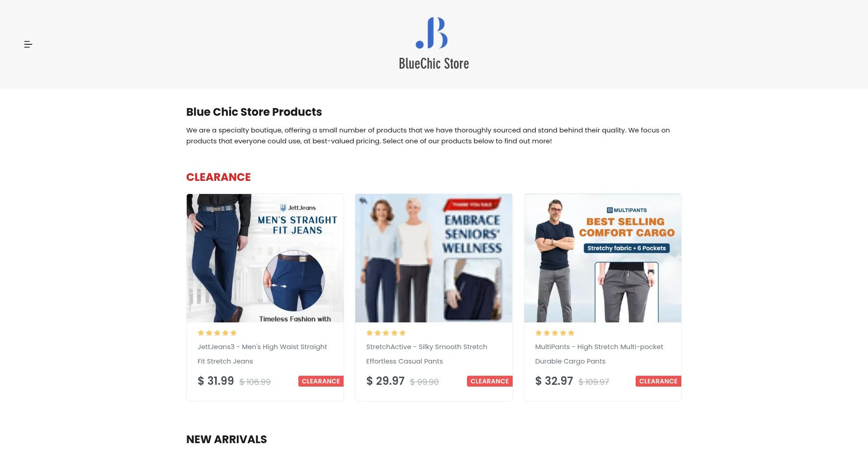Viewport: 868px width, 449px height.
Task: Click the NEW ARRIVALS section heading
Action: pos(226,440)
